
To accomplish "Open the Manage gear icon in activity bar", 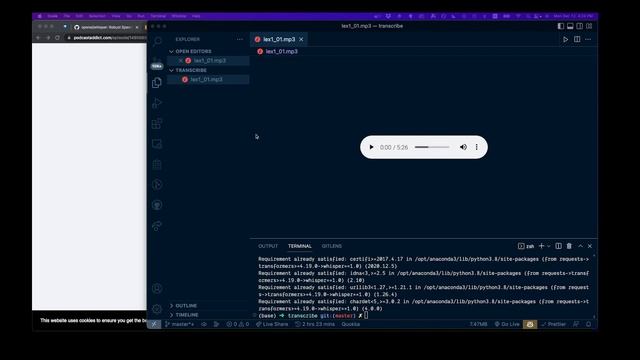I will 157,309.
